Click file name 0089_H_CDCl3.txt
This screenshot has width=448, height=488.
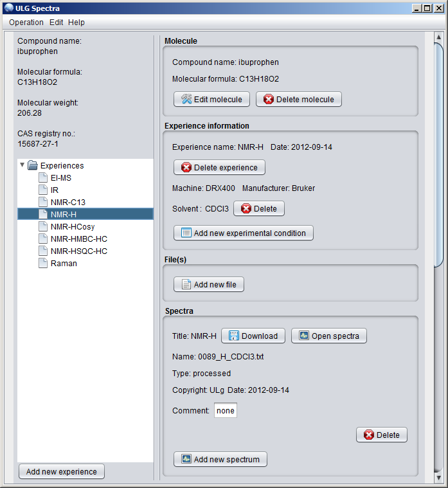click(231, 356)
